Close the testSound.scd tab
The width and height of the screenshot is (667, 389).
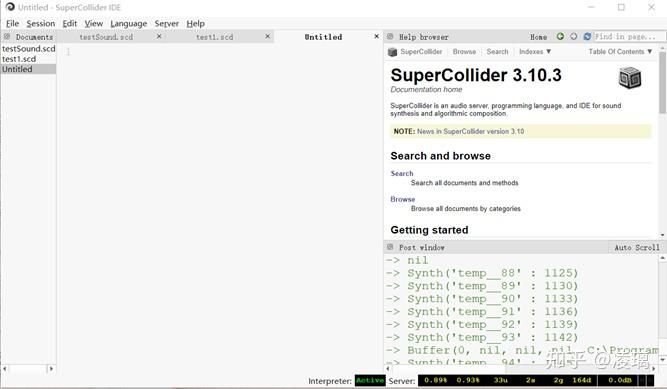pos(159,37)
